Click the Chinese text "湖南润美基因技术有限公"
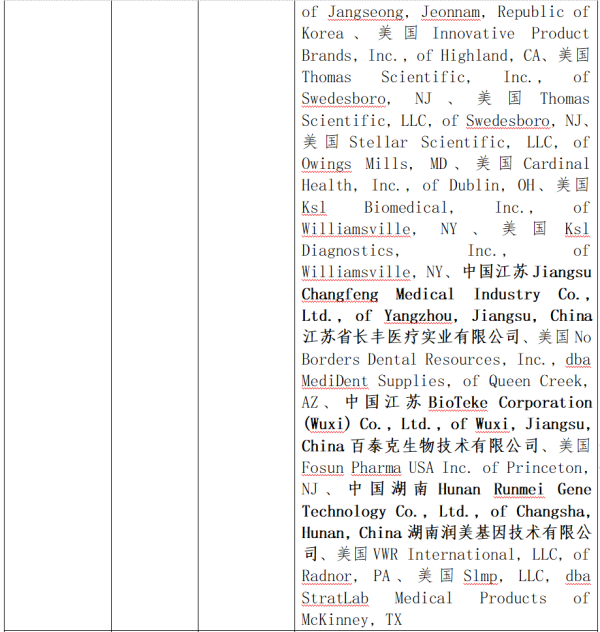Viewport: 600px width, 632px height. tap(499, 533)
